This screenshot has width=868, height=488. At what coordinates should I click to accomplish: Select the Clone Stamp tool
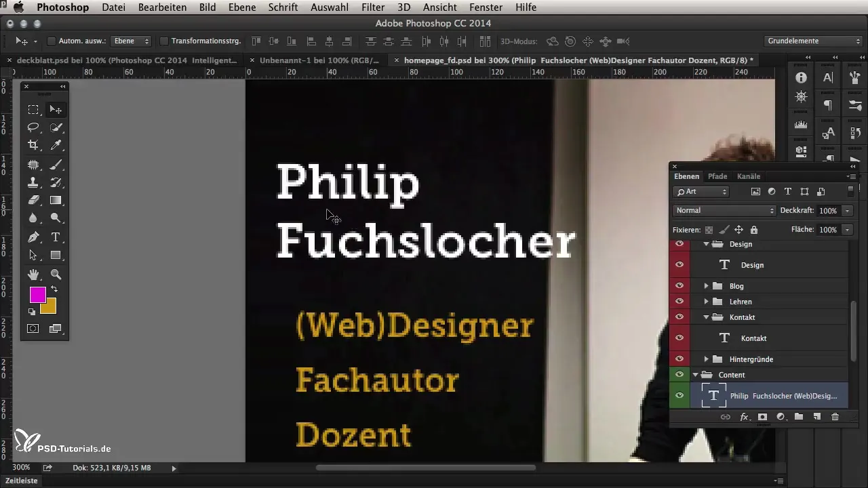(x=33, y=182)
